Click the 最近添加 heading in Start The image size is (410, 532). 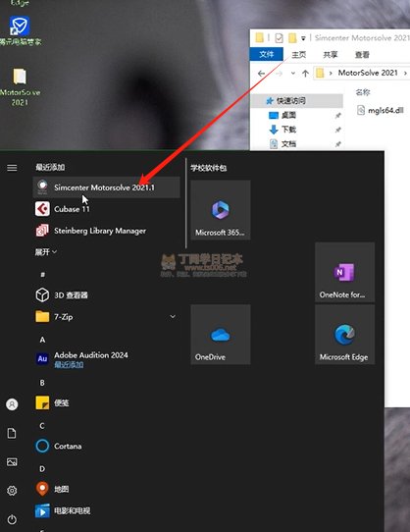point(50,167)
